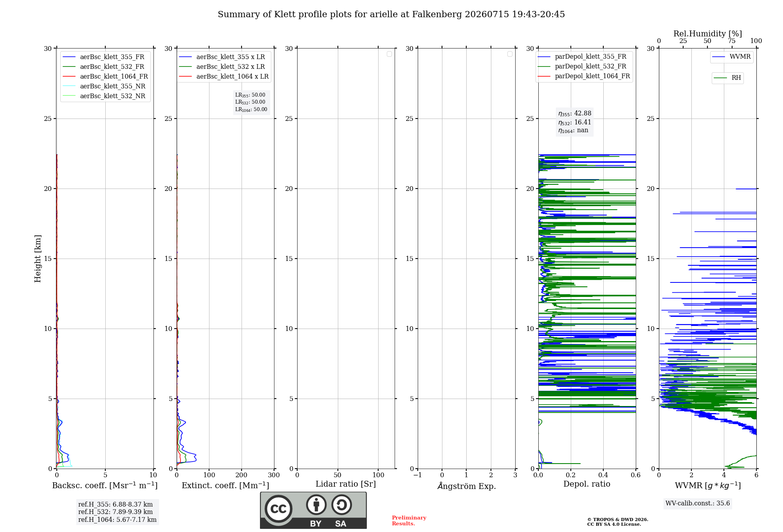Screen dimensions: 783x532
Task: Click the ref.H reference heights text box
Action: (117, 512)
